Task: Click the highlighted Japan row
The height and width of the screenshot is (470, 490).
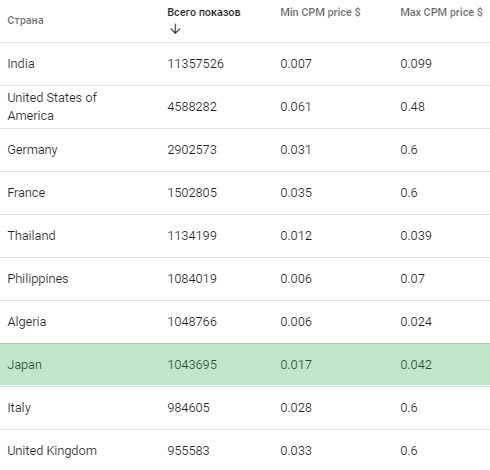Action: click(x=245, y=365)
